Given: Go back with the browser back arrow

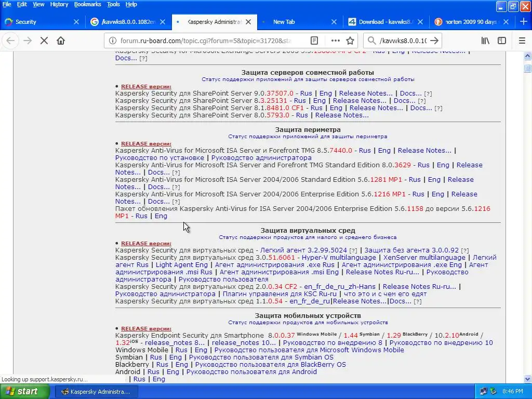Looking at the screenshot, I should point(10,41).
